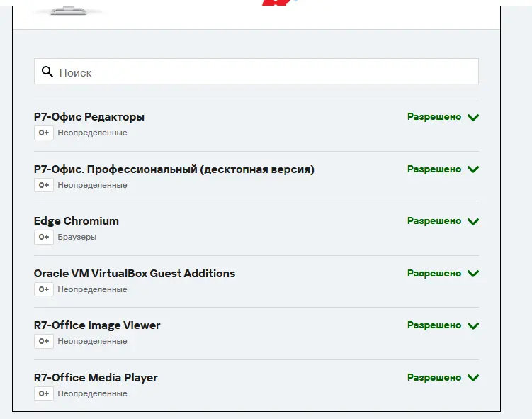
Task: Open Разрешено status for Oracle VM VirtualBox
Action: point(434,274)
